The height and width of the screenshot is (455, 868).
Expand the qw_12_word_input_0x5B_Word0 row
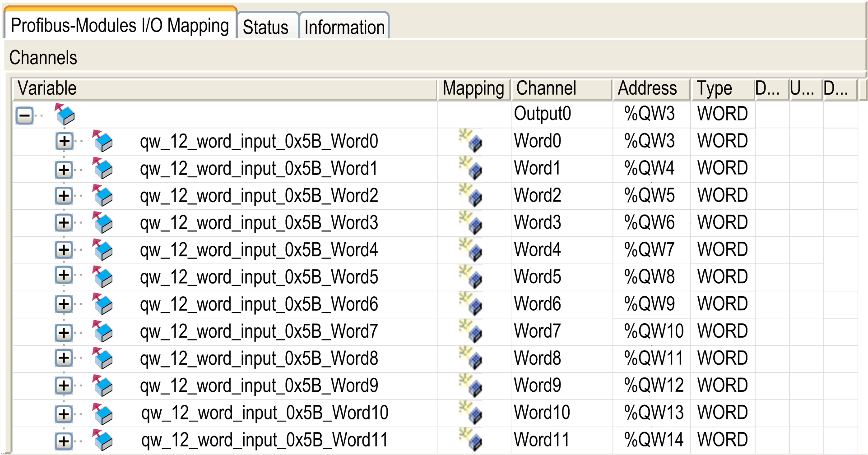coord(64,142)
